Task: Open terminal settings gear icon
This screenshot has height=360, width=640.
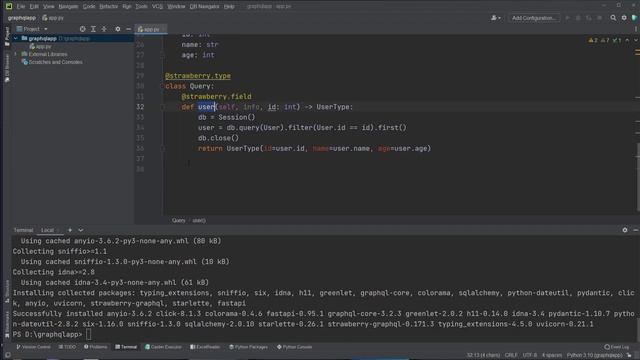Action: click(x=625, y=230)
